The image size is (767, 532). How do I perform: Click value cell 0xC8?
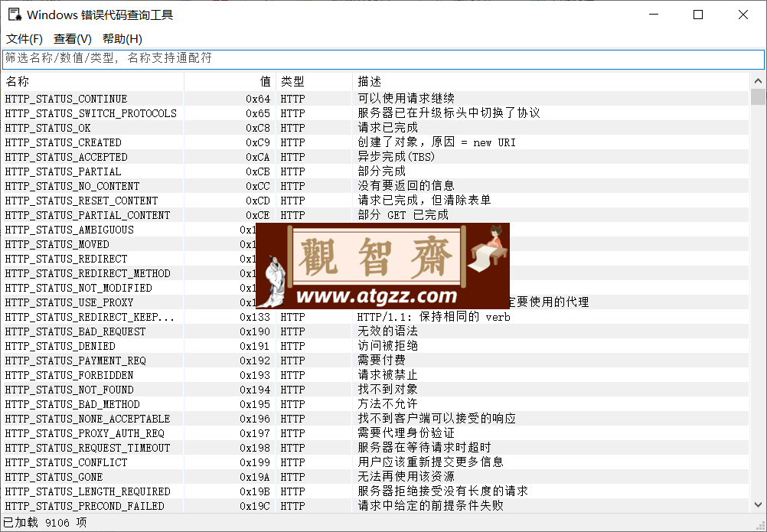click(x=258, y=128)
